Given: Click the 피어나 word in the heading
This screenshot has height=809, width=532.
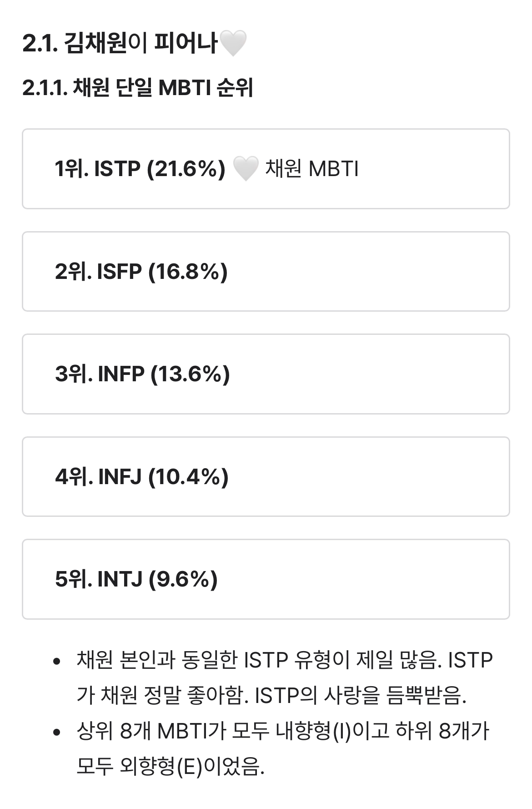Looking at the screenshot, I should (x=186, y=44).
